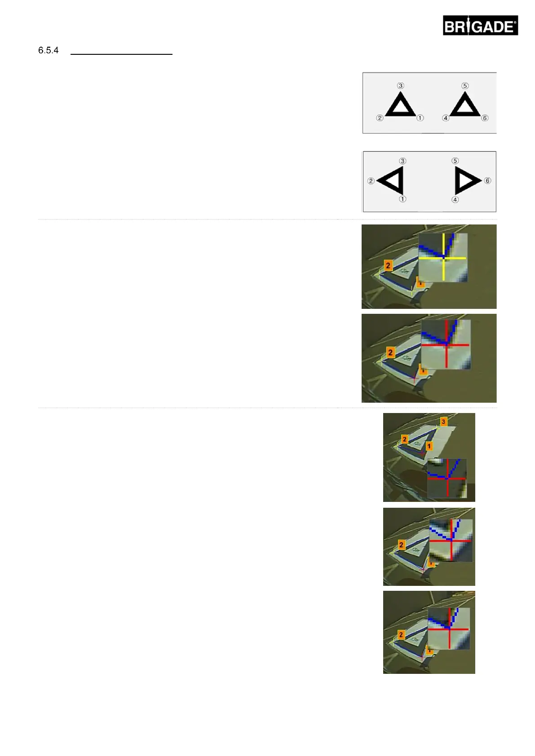Click the yellow crosshair magnified inset
This screenshot has height=756, width=535.
(x=443, y=257)
